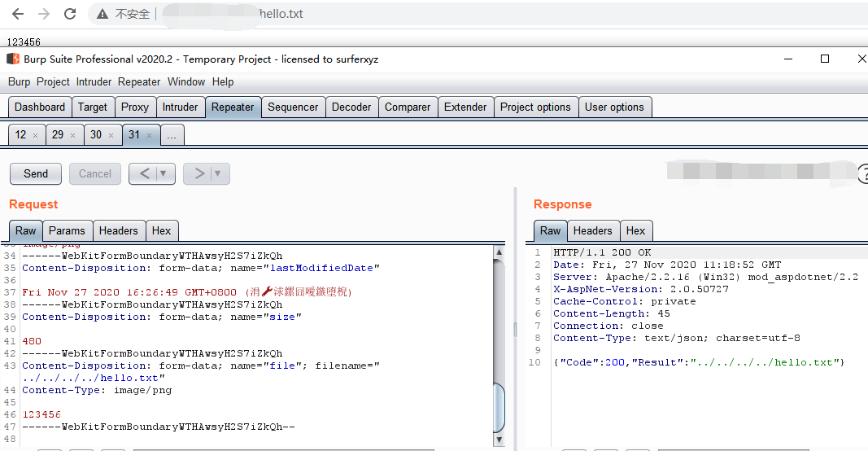Reload the hello.txt browser page
This screenshot has height=451, width=868.
[x=70, y=14]
